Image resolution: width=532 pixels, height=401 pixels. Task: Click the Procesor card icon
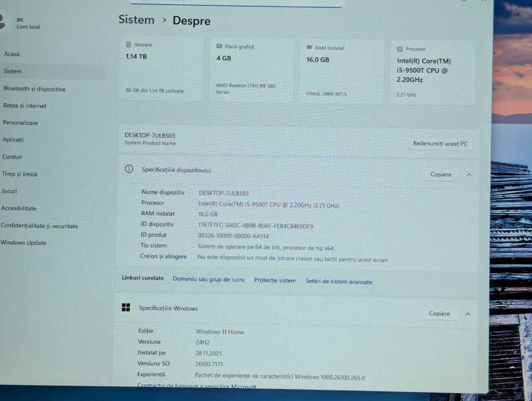(x=400, y=49)
